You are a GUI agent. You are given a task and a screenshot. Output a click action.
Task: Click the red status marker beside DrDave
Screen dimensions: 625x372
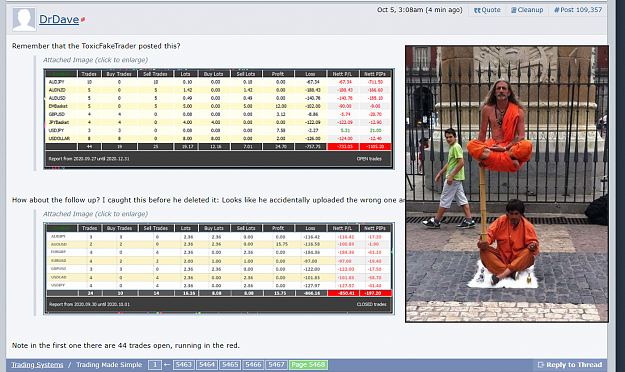83,19
